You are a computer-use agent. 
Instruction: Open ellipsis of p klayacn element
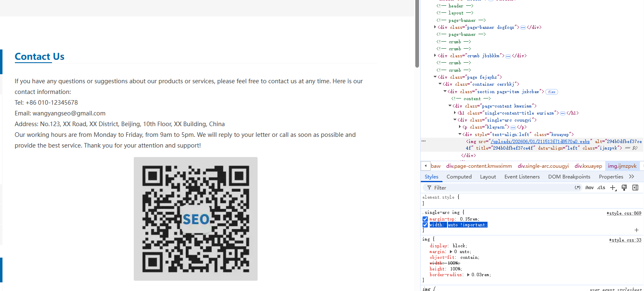[x=513, y=127]
